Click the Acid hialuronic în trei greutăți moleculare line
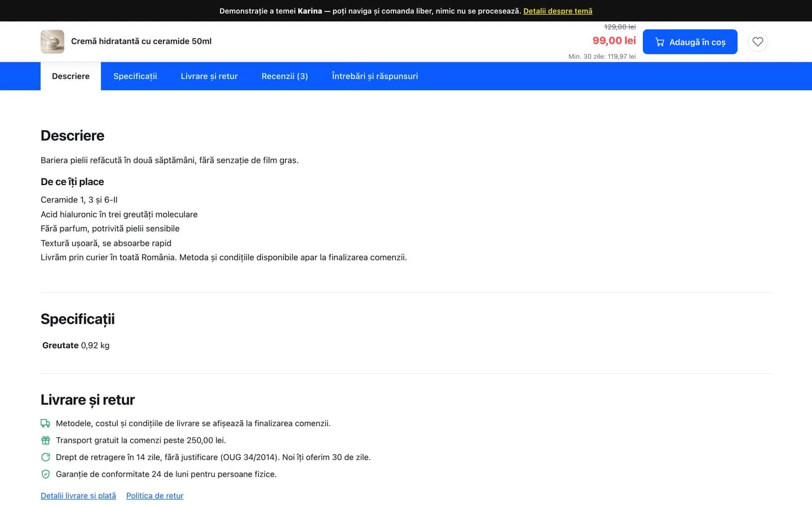 coord(119,214)
